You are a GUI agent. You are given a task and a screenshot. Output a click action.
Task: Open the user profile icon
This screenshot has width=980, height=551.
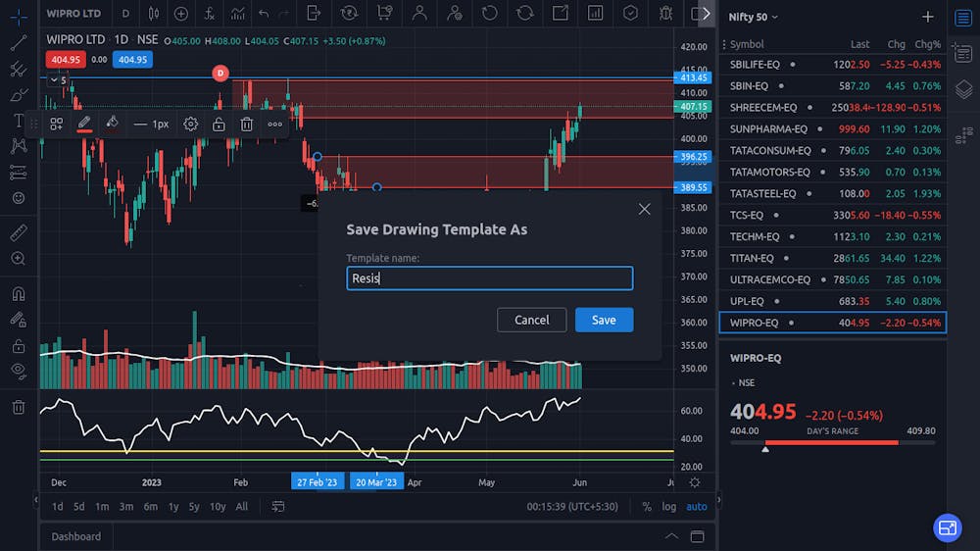[419, 13]
